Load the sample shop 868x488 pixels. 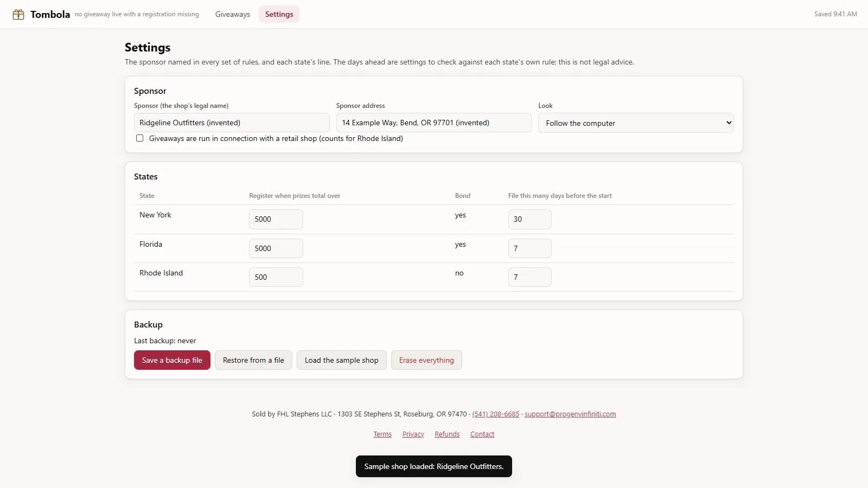[342, 360]
